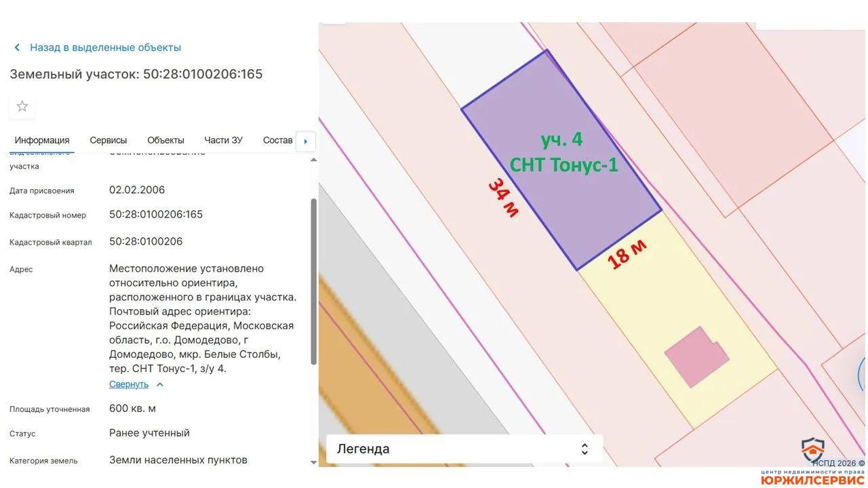Click scrollbar up arrow in info panel
868x488 pixels.
coord(313,160)
